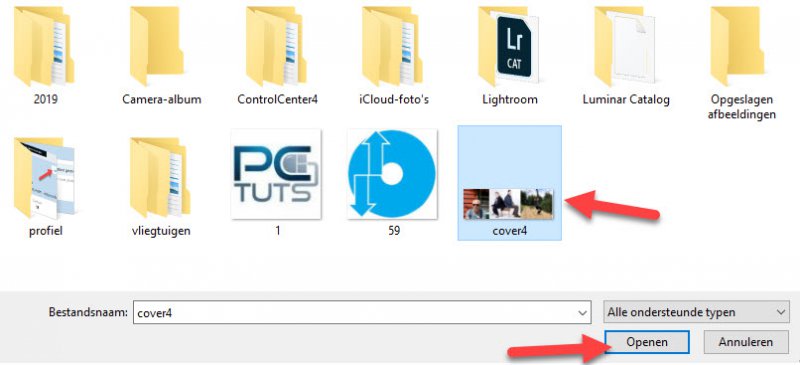Select the profiel folder icon

[x=44, y=177]
